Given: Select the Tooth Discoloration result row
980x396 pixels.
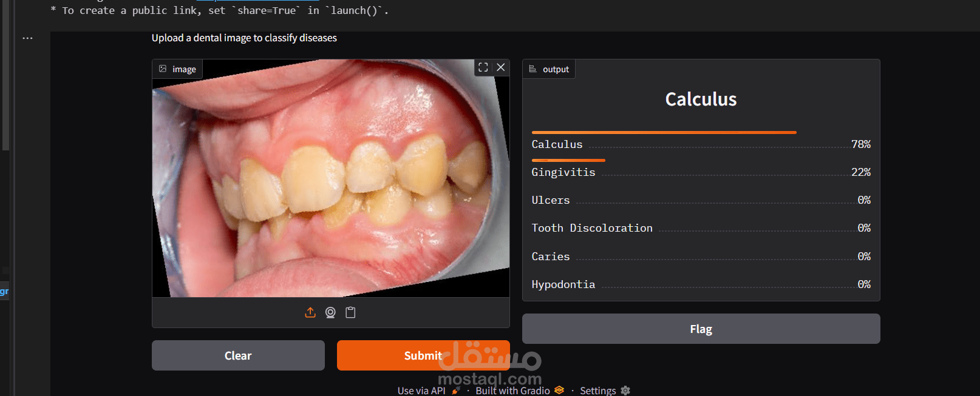Looking at the screenshot, I should 701,228.
